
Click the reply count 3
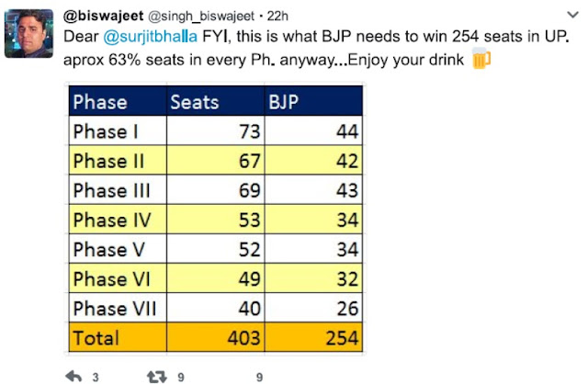click(96, 378)
